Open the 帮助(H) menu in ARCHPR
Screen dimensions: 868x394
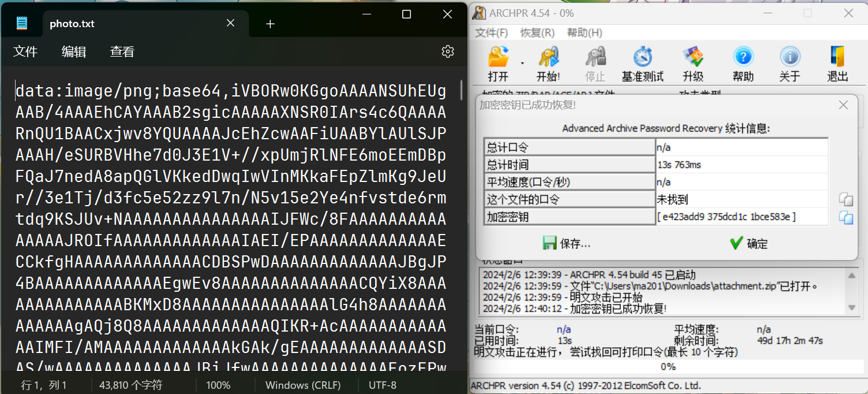click(584, 33)
